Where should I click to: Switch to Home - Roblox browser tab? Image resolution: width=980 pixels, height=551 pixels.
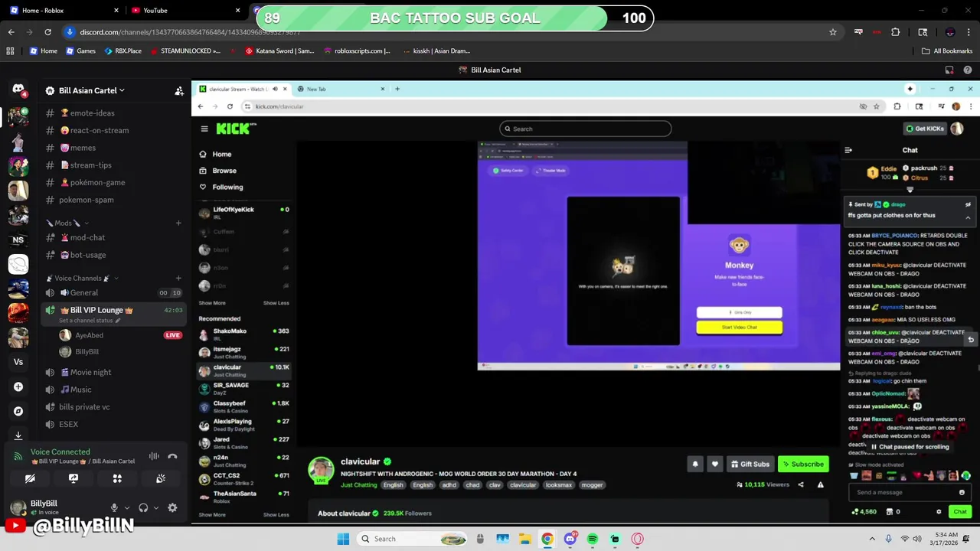(64, 10)
